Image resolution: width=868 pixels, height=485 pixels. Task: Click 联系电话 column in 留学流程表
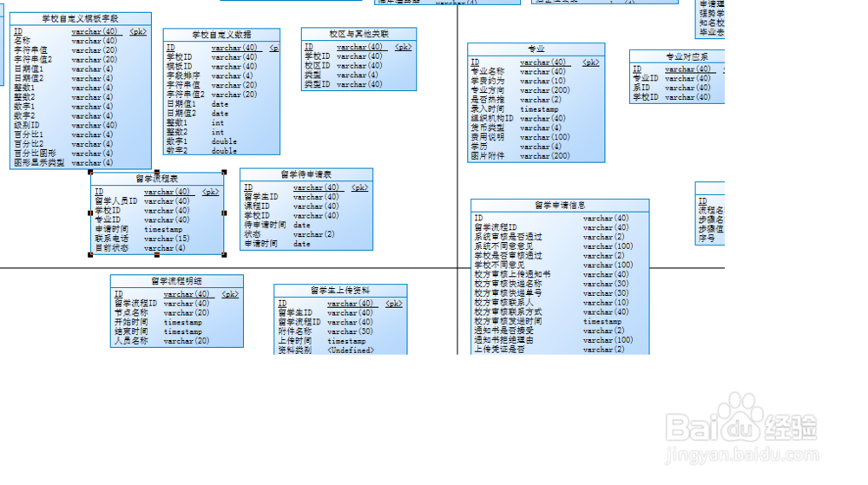click(112, 239)
